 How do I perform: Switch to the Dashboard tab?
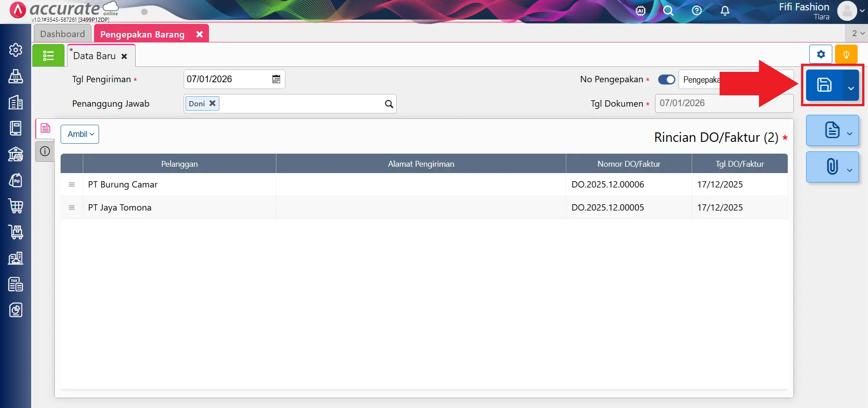point(62,34)
